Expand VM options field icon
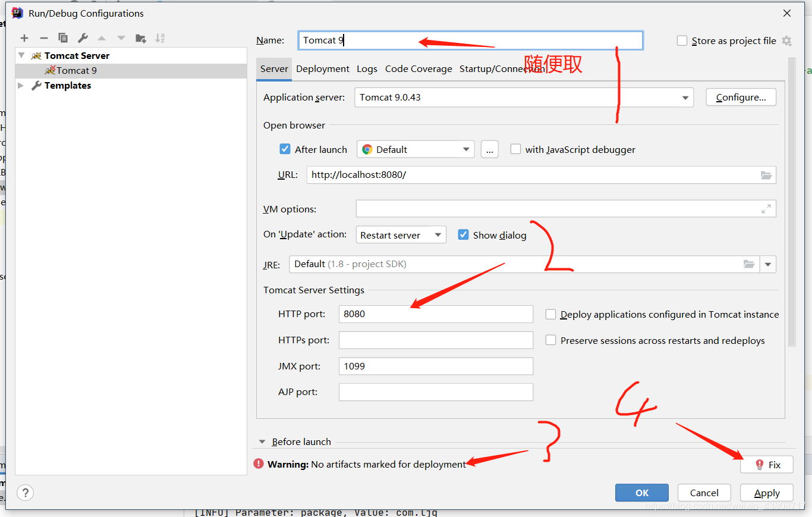Screen dimensions: 812x517 point(766,209)
